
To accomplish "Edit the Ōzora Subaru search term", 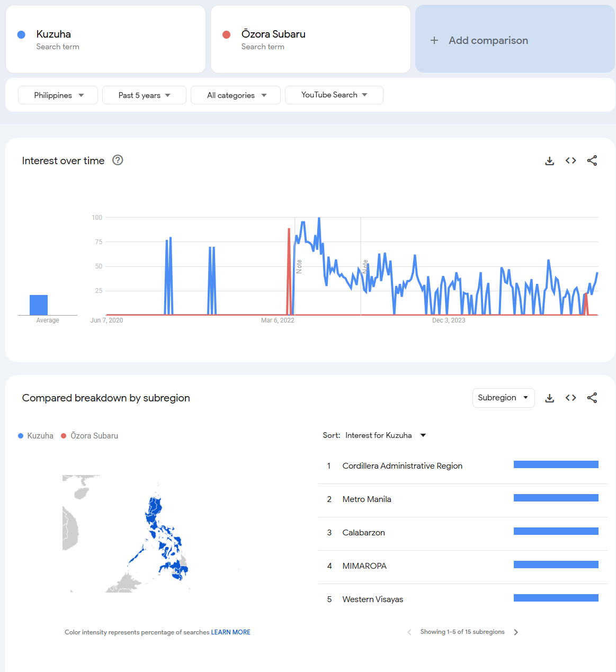I will 273,34.
